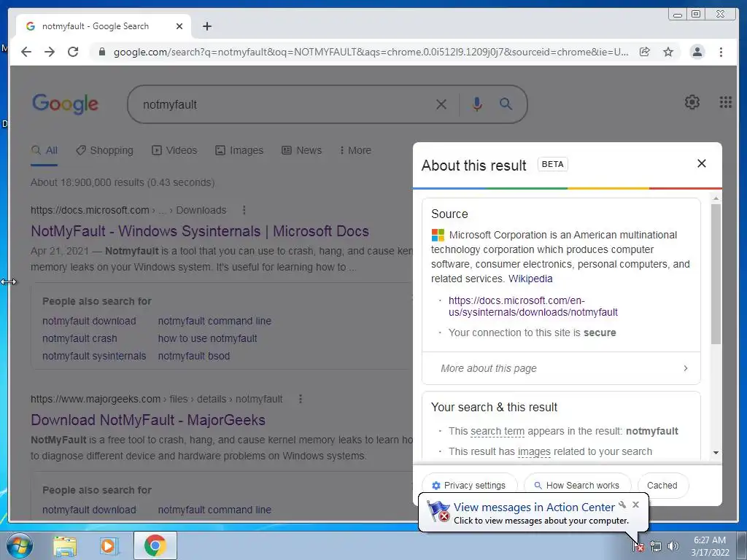
Task: Open the taskbar clock and date
Action: [710, 546]
